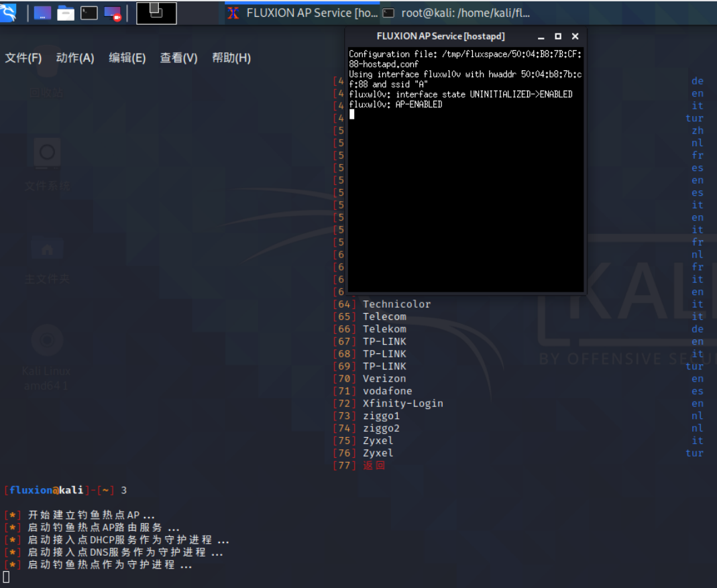Click list entry 69 TP-LINK
Image resolution: width=717 pixels, height=588 pixels.
point(370,366)
